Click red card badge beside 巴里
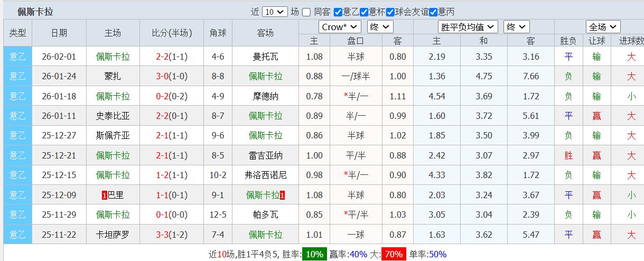644x261 pixels. click(x=104, y=195)
